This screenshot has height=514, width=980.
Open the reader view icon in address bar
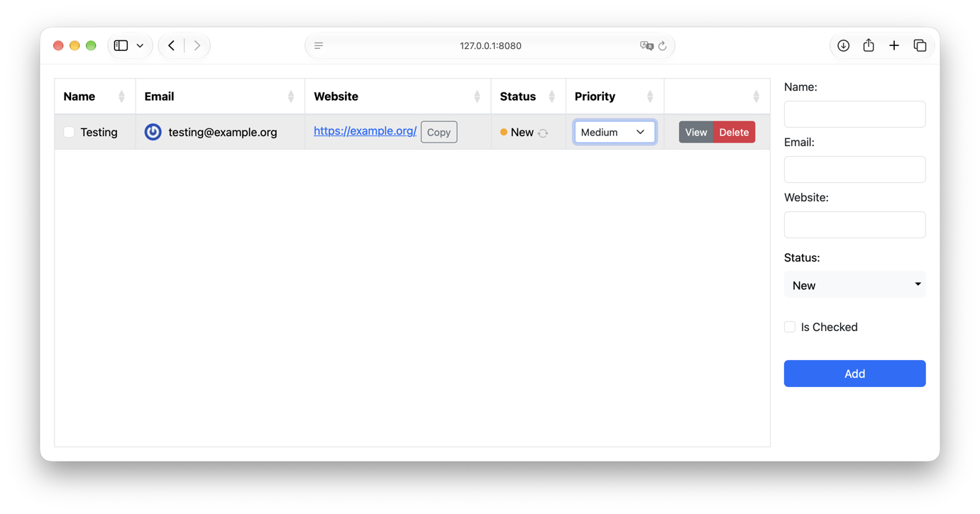(319, 45)
